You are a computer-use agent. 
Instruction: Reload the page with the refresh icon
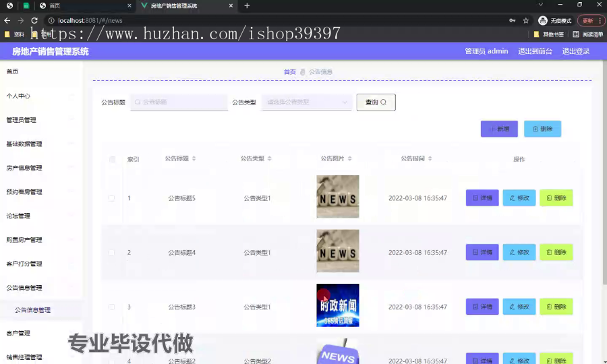[x=34, y=20]
